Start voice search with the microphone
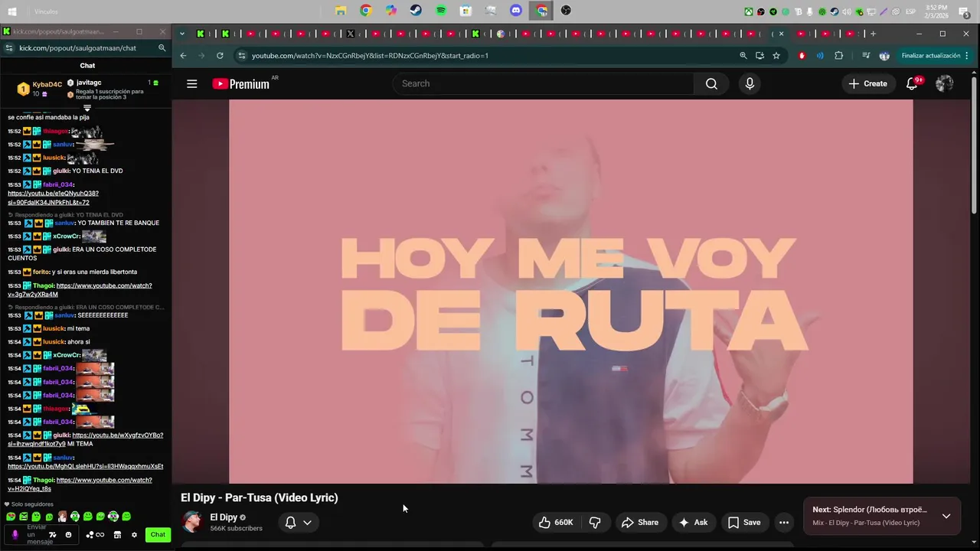The width and height of the screenshot is (980, 551). click(x=750, y=84)
